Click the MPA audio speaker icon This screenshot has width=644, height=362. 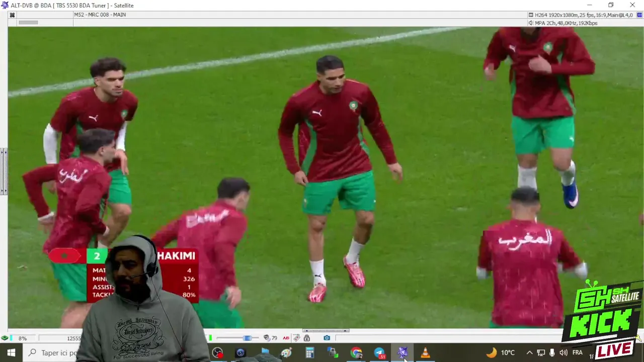[531, 23]
